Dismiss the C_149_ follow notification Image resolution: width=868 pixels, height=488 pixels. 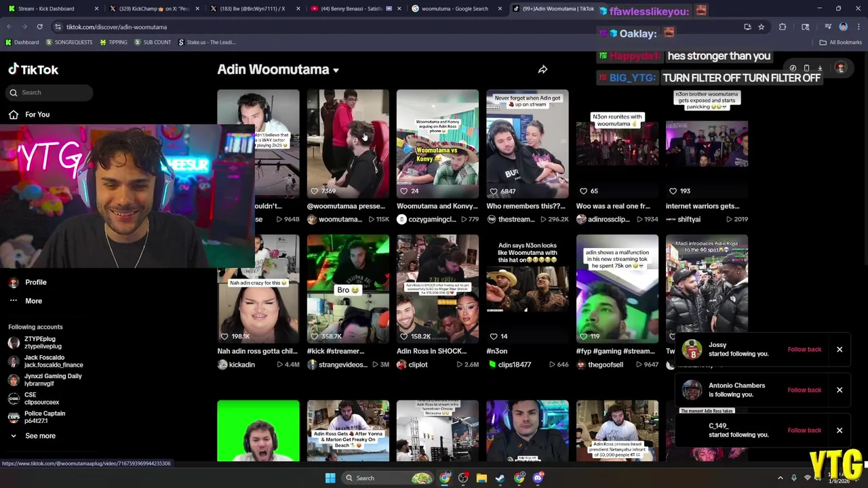click(x=840, y=430)
